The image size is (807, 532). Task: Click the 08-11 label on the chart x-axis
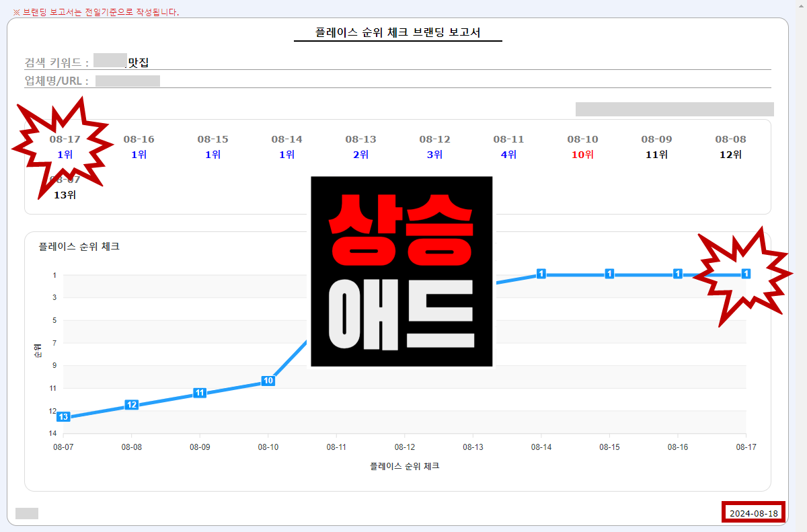click(x=336, y=447)
